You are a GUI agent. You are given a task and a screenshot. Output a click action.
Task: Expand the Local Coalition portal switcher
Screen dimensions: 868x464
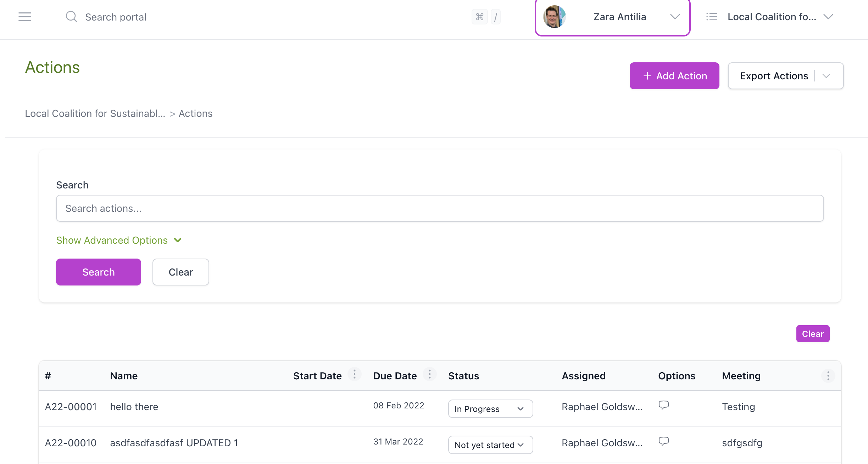(x=829, y=17)
